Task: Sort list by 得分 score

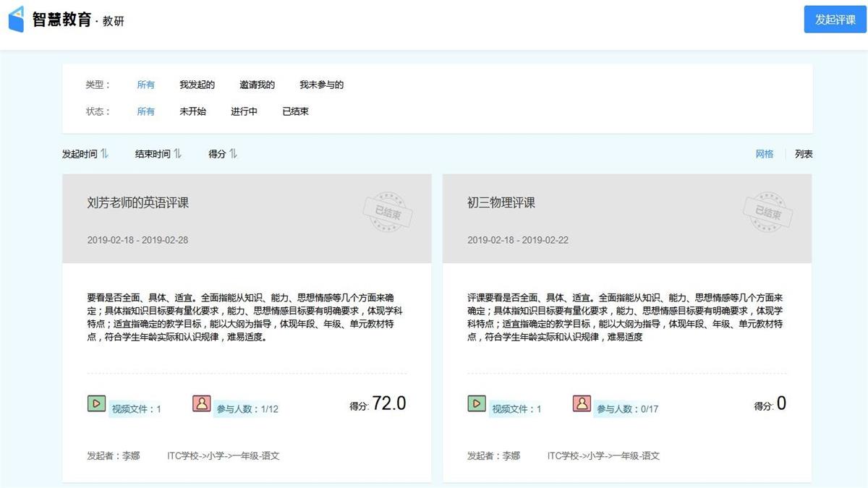Action: [x=233, y=154]
